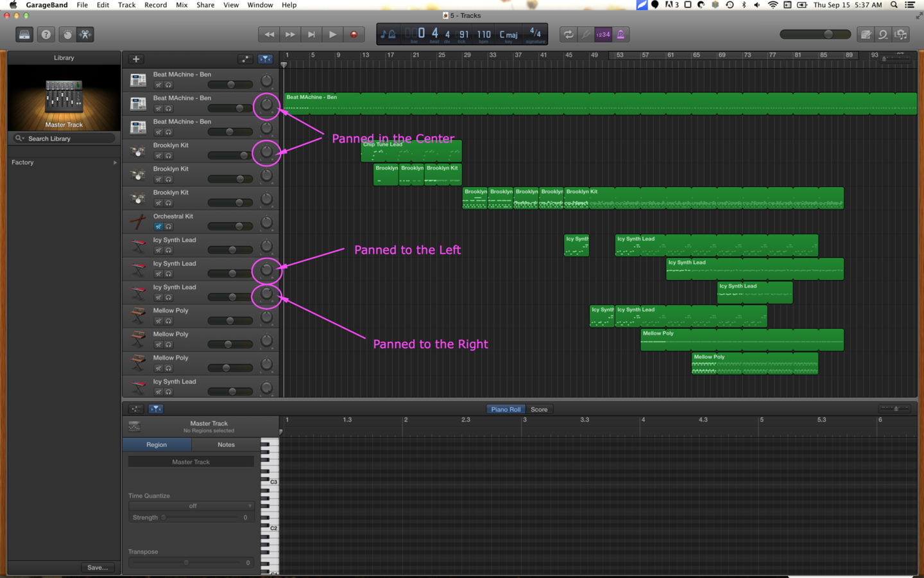The height and width of the screenshot is (578, 924).
Task: Open the Apple menu
Action: click(x=13, y=5)
